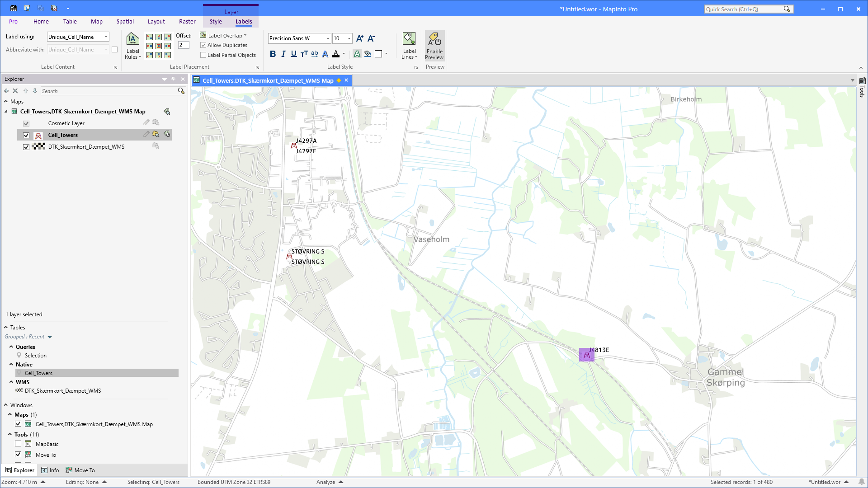
Task: Open the Label using dropdown
Action: point(105,37)
